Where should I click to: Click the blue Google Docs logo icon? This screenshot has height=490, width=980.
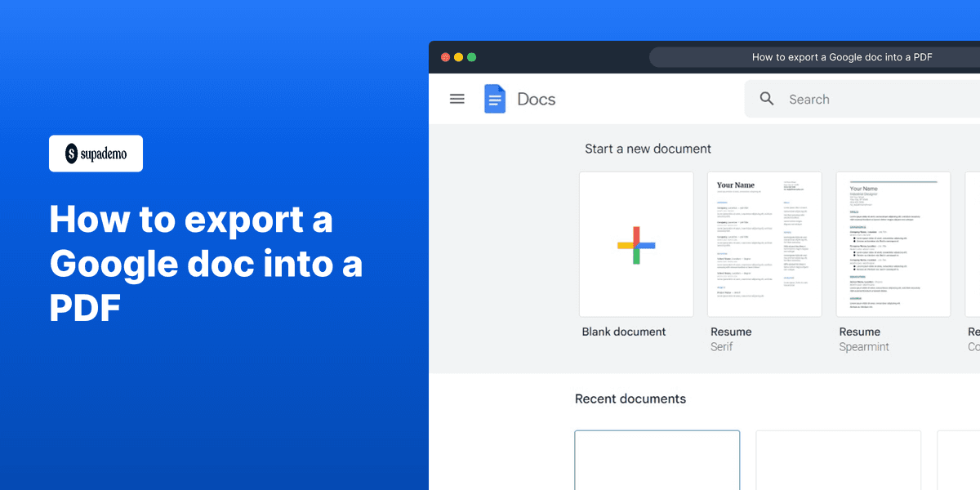(x=495, y=98)
